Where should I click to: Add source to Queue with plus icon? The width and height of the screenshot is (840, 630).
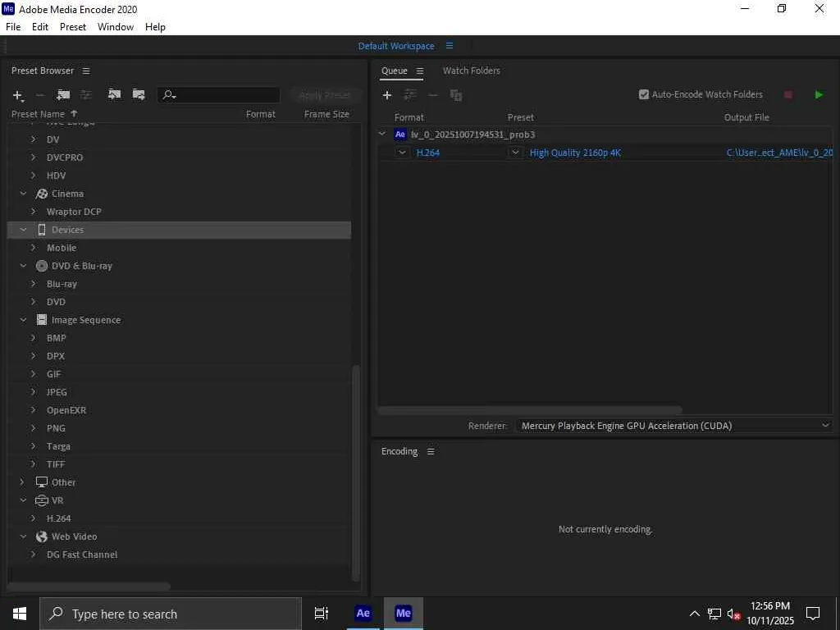pos(387,95)
